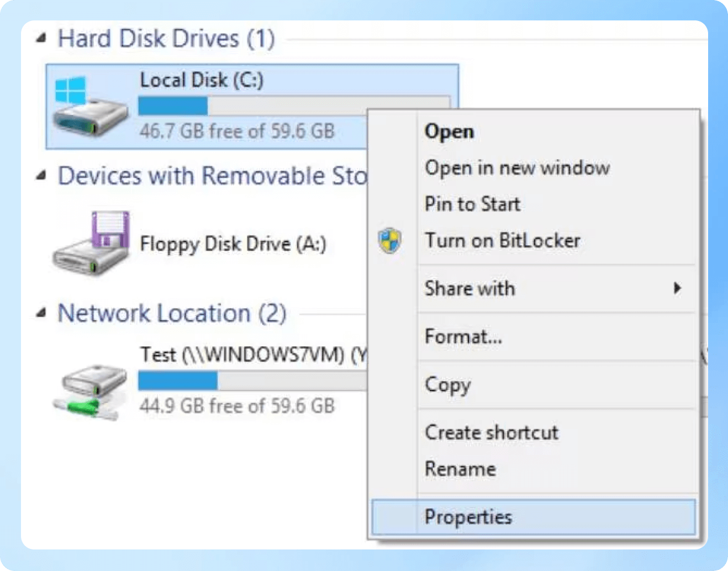The width and height of the screenshot is (728, 571).
Task: Click the Network Location (2) header
Action: point(172,313)
